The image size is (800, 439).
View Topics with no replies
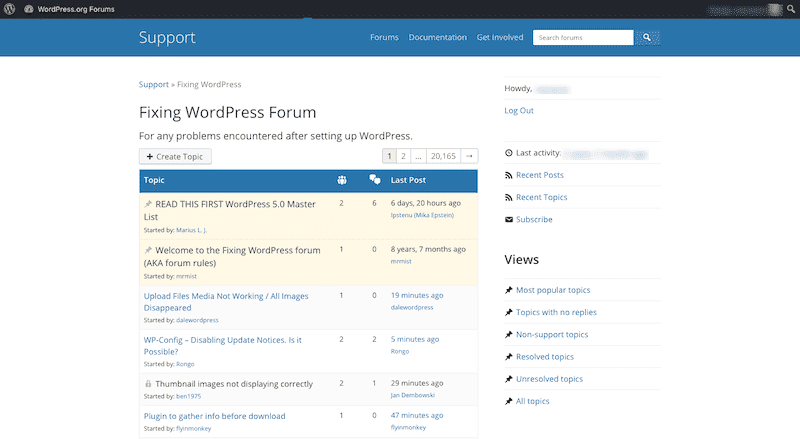coord(556,312)
